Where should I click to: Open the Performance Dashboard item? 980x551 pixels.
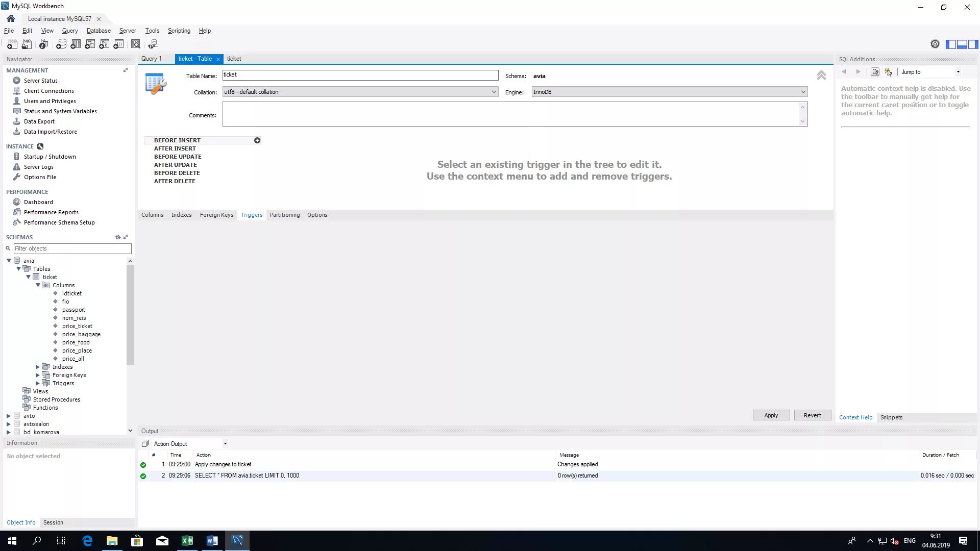click(38, 202)
